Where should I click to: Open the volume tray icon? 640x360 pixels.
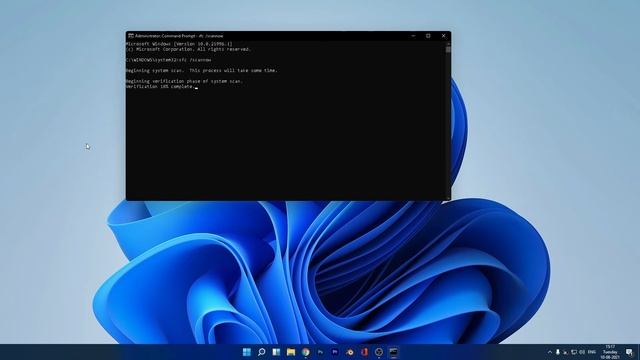(x=582, y=352)
